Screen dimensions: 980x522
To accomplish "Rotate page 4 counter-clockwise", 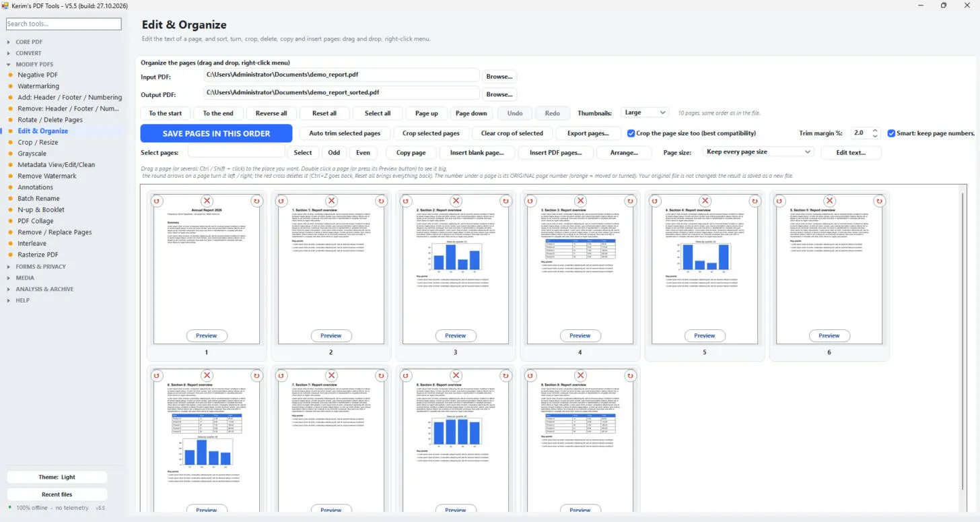I will [530, 201].
